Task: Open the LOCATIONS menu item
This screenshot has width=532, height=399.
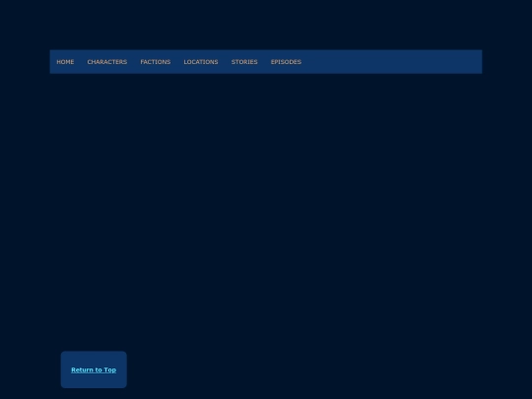Action: 201,62
